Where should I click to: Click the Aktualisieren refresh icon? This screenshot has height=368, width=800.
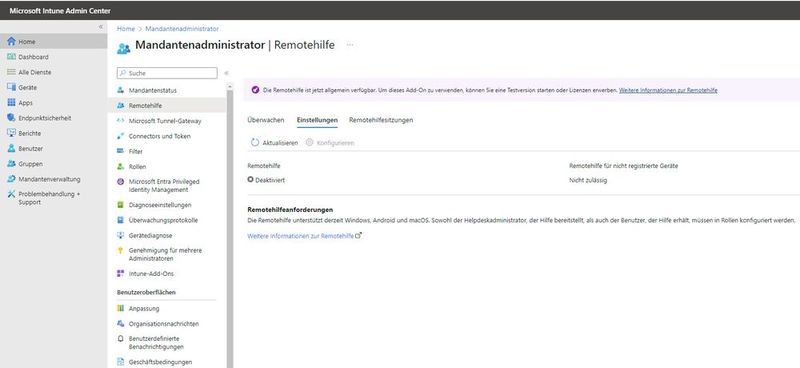[255, 142]
